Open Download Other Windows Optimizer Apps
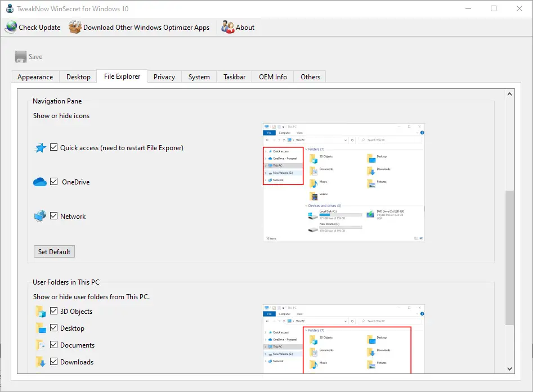This screenshot has height=392, width=533. tap(146, 27)
